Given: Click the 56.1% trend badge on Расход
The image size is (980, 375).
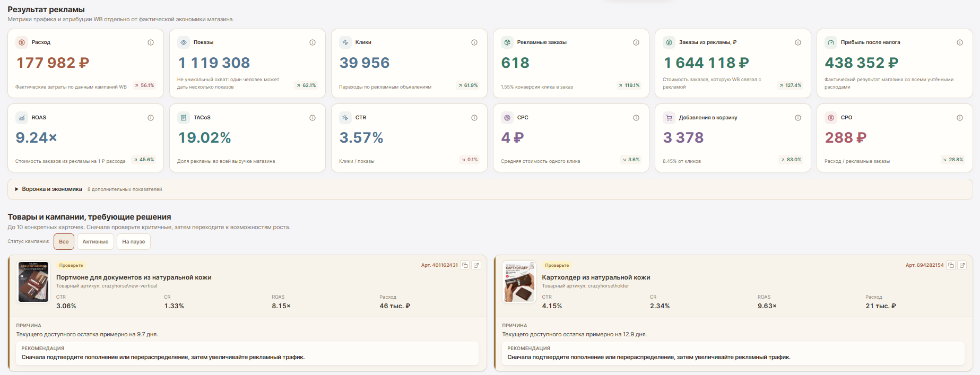Looking at the screenshot, I should (x=144, y=85).
